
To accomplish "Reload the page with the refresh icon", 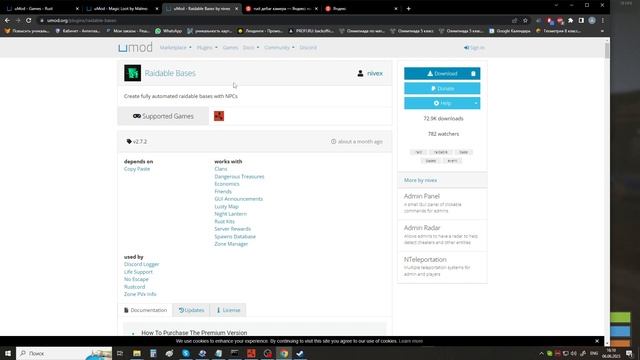I will (29, 20).
